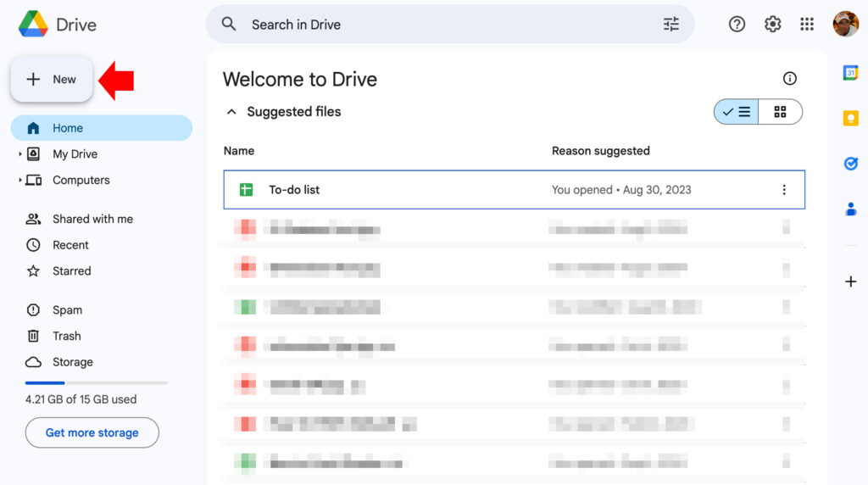Collapse the Suggested files section
The width and height of the screenshot is (868, 485).
pyautogui.click(x=231, y=112)
